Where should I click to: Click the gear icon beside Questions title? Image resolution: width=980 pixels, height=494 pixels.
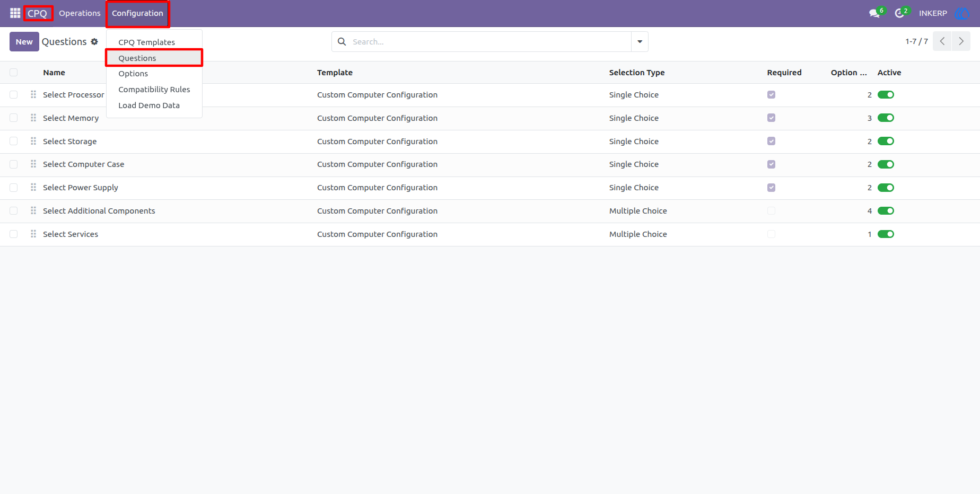94,41
